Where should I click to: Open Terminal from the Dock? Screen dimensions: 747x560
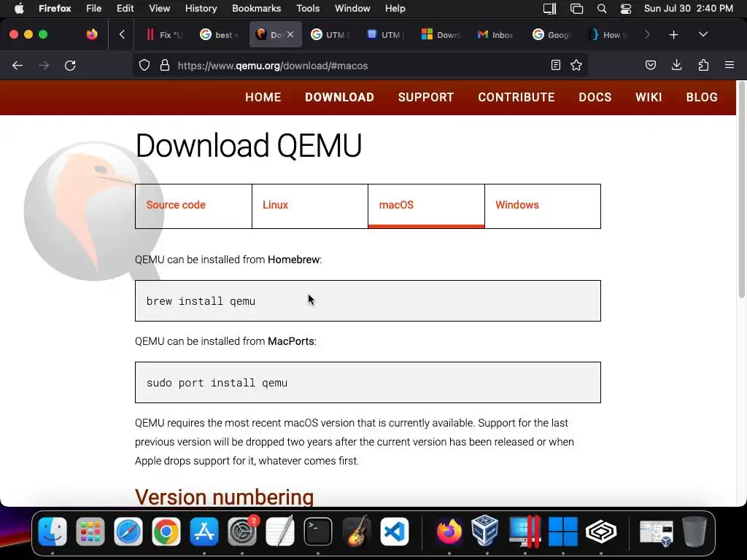318,532
